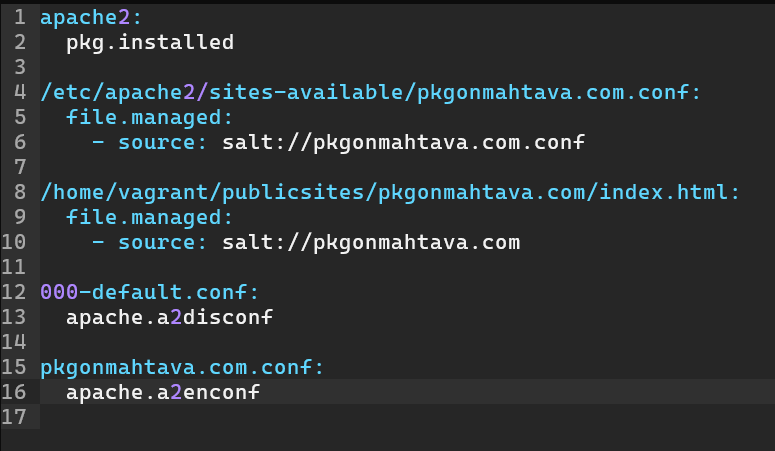Click line number 8 in the gutter
Screen dimensions: 775x451
tap(19, 192)
